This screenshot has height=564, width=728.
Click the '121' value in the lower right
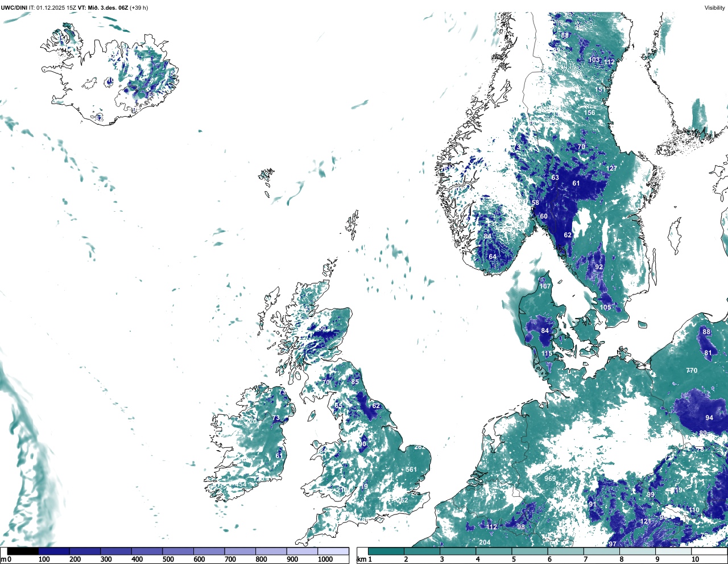[646, 521]
